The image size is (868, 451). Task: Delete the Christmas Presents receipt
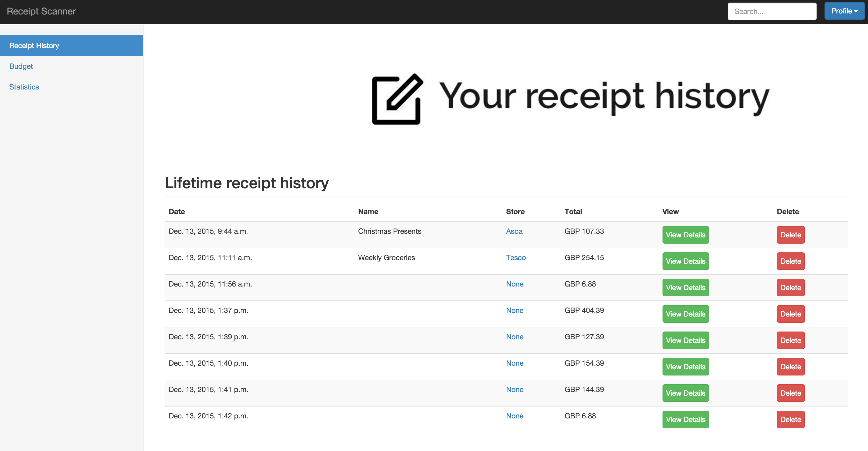[790, 235]
